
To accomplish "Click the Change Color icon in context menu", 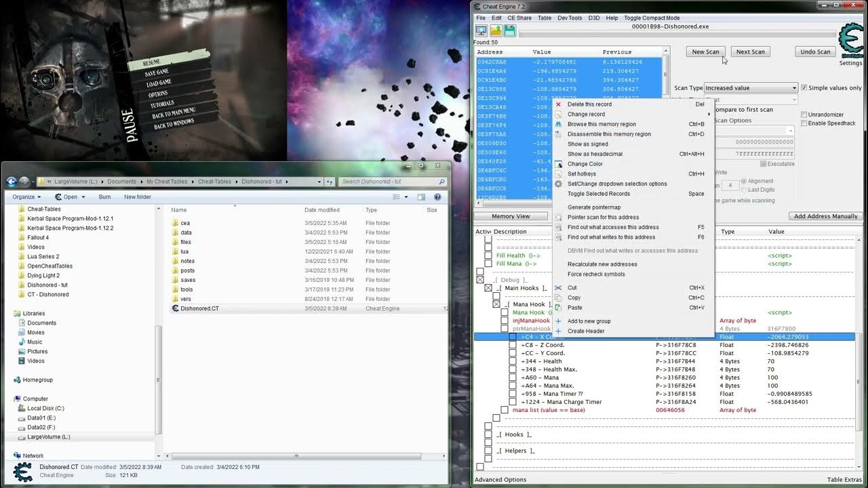I will pos(558,164).
